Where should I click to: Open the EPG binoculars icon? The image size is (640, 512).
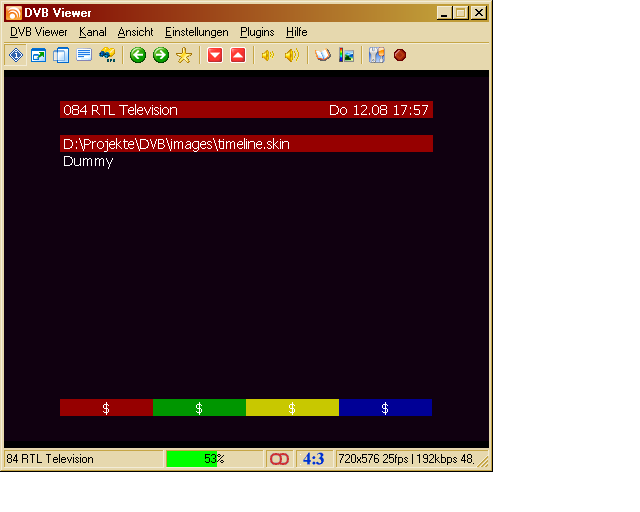[107, 55]
